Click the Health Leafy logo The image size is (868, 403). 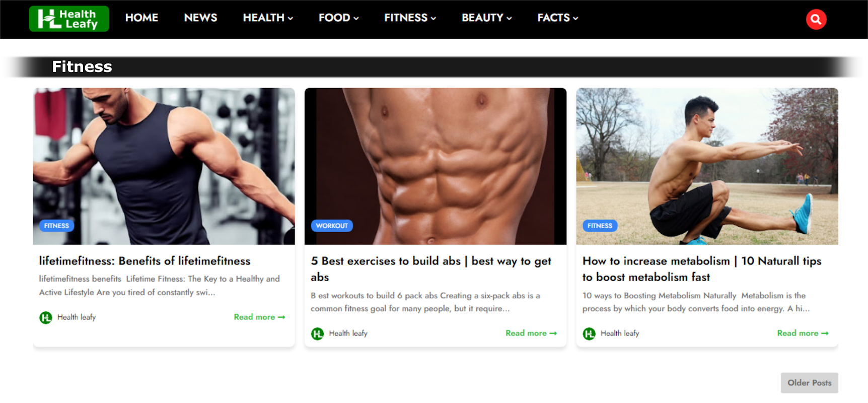(x=69, y=19)
